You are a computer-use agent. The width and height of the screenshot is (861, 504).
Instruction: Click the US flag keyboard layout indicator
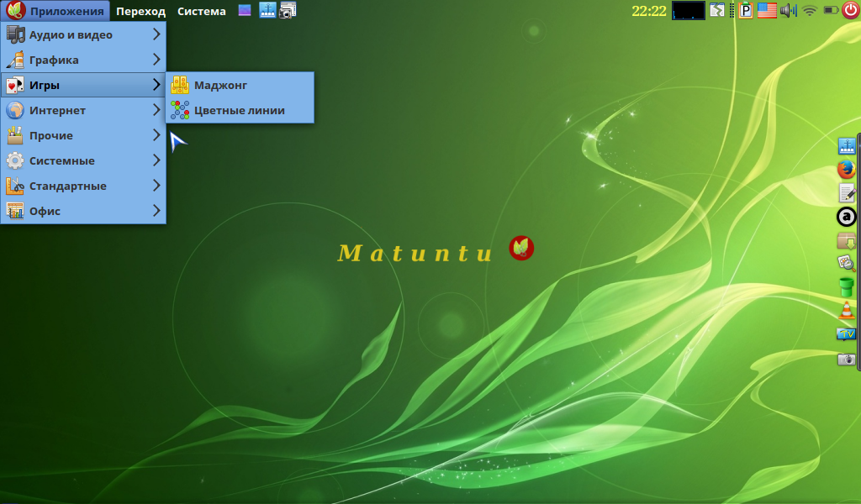tap(766, 11)
